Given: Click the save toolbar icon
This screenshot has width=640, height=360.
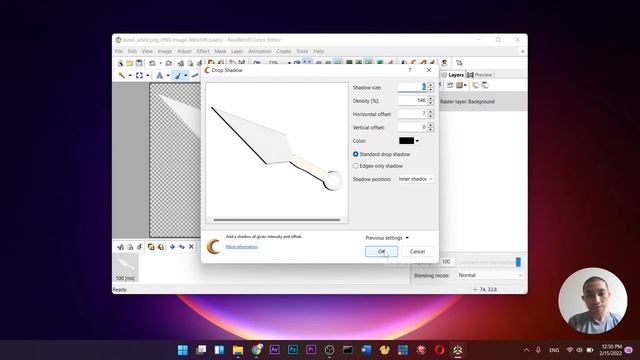Looking at the screenshot, I should pyautogui.click(x=139, y=63).
